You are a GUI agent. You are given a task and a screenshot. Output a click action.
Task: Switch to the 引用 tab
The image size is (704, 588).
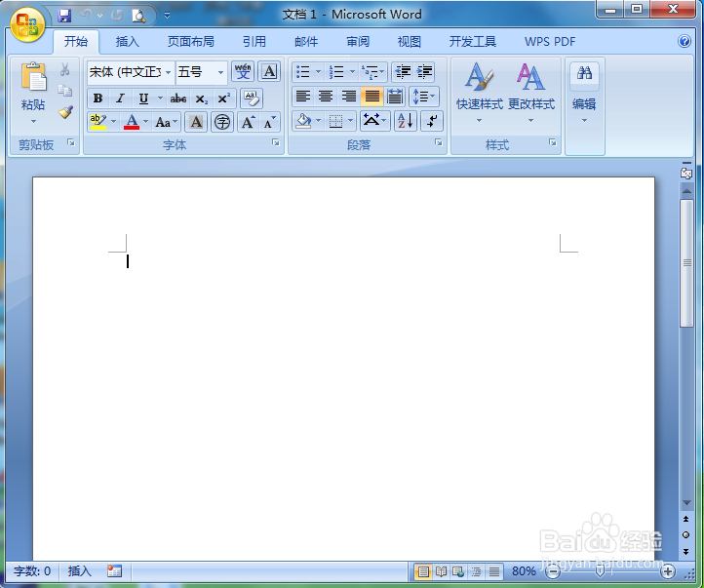coord(254,42)
